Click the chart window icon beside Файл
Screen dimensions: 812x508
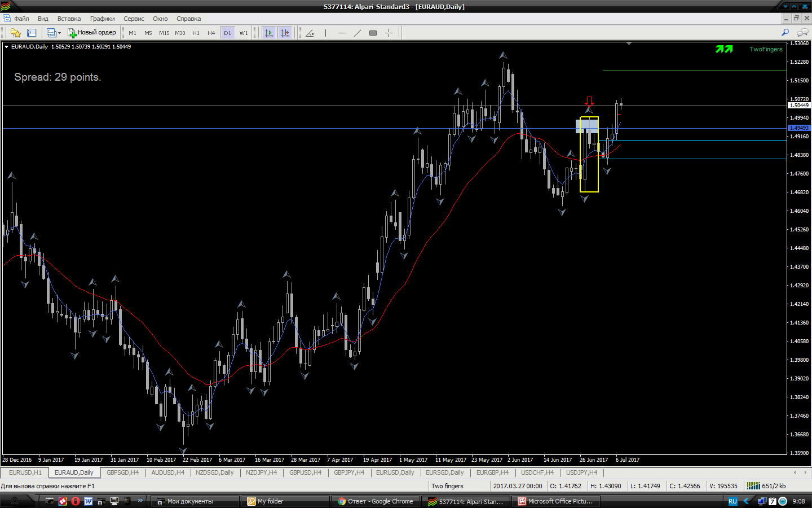point(6,19)
